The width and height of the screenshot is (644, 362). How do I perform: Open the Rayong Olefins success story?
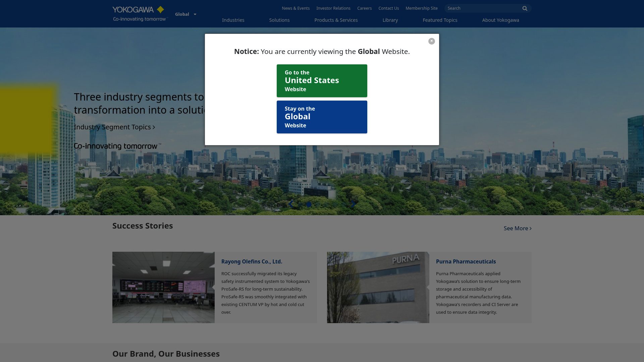[x=252, y=261]
